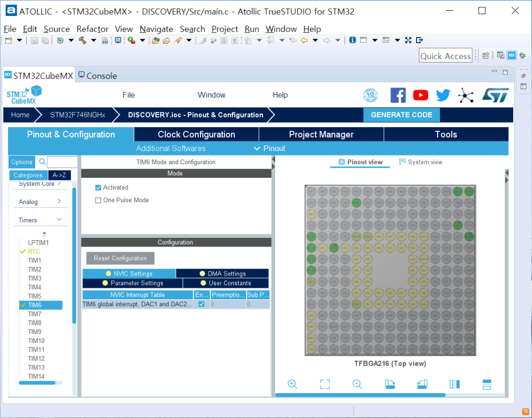Open the Refactor menu

92,29
